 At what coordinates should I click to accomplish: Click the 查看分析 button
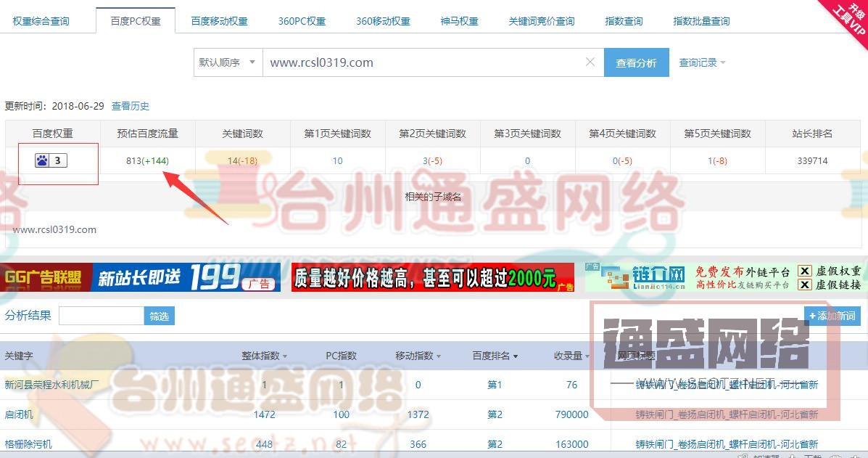pyautogui.click(x=636, y=63)
